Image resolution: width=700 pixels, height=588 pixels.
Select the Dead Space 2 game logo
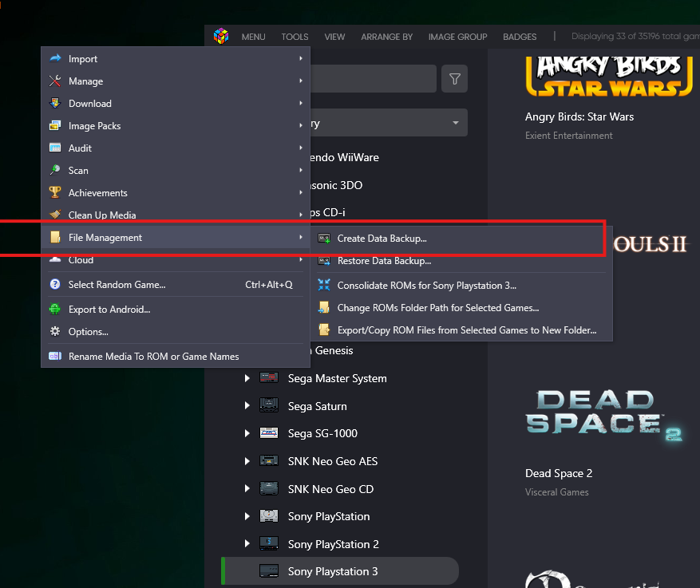click(603, 415)
